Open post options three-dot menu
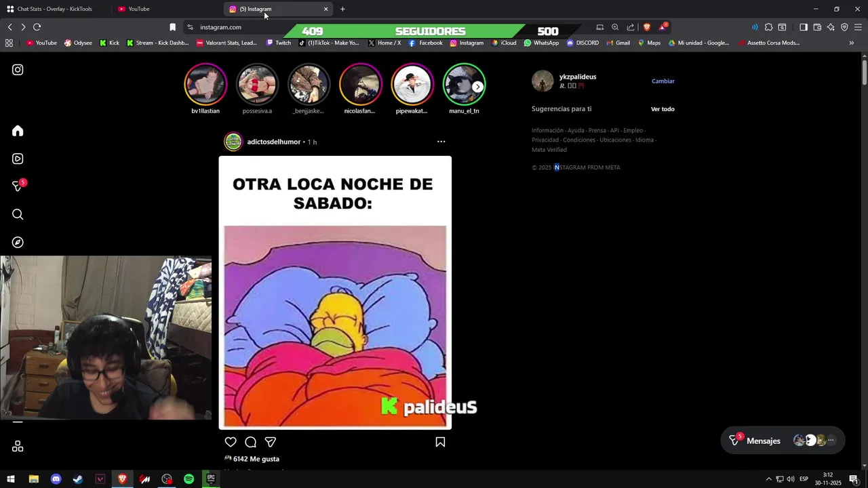The width and height of the screenshot is (868, 488). click(x=441, y=142)
